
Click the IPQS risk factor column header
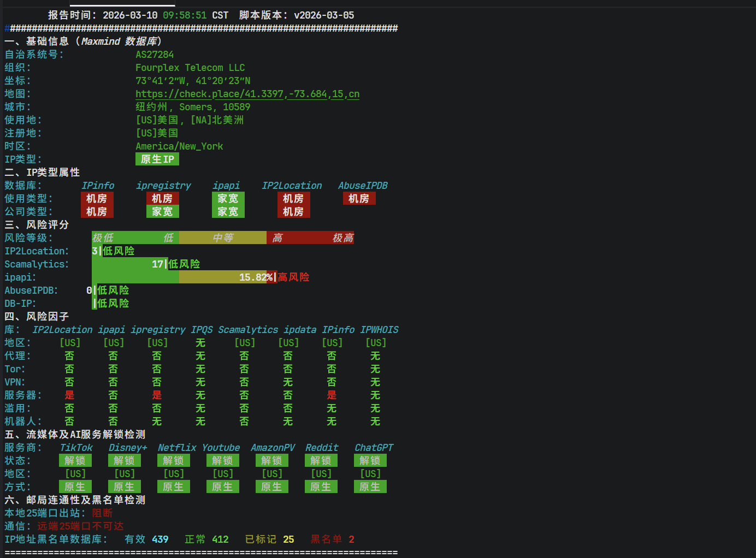click(x=202, y=330)
